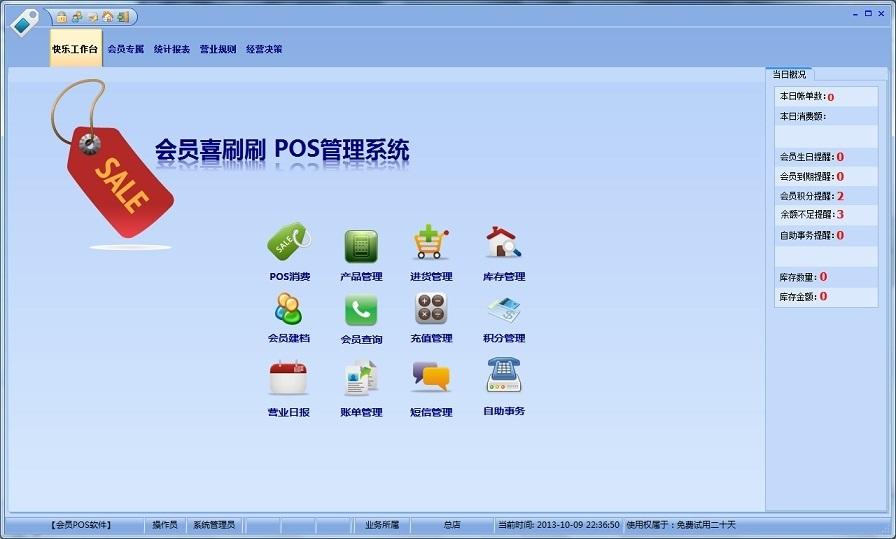The height and width of the screenshot is (539, 896).
Task: Open 充值管理 calculator buttons icon
Action: [x=431, y=309]
